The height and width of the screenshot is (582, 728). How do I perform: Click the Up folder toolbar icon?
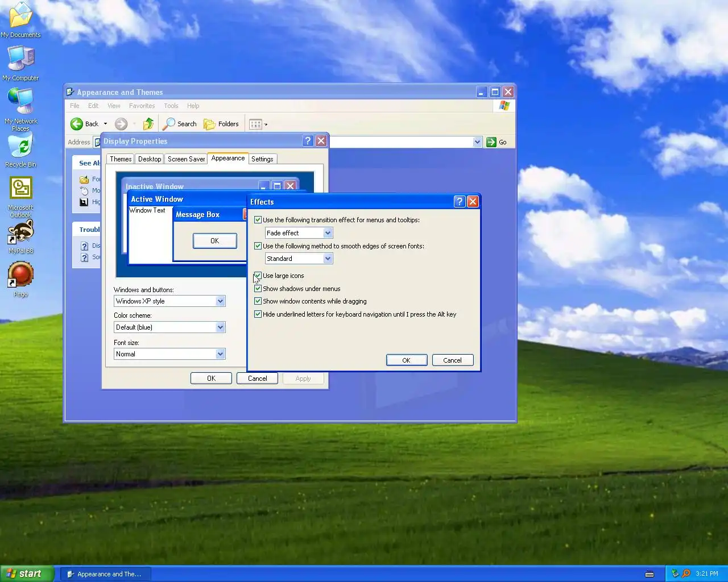click(148, 124)
